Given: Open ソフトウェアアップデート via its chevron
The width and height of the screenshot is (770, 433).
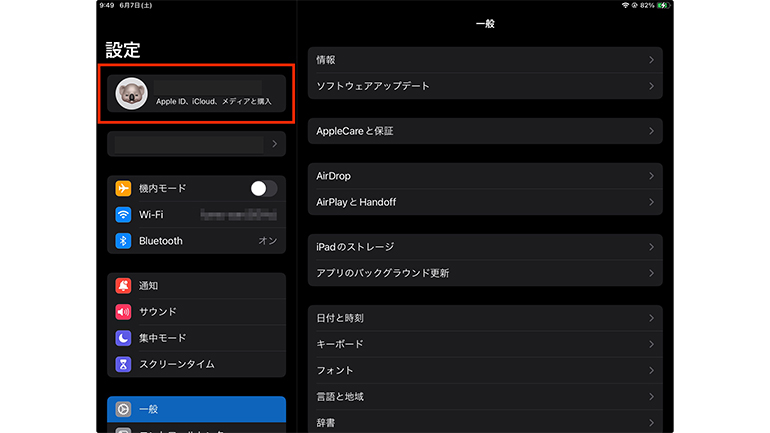Looking at the screenshot, I should click(651, 86).
